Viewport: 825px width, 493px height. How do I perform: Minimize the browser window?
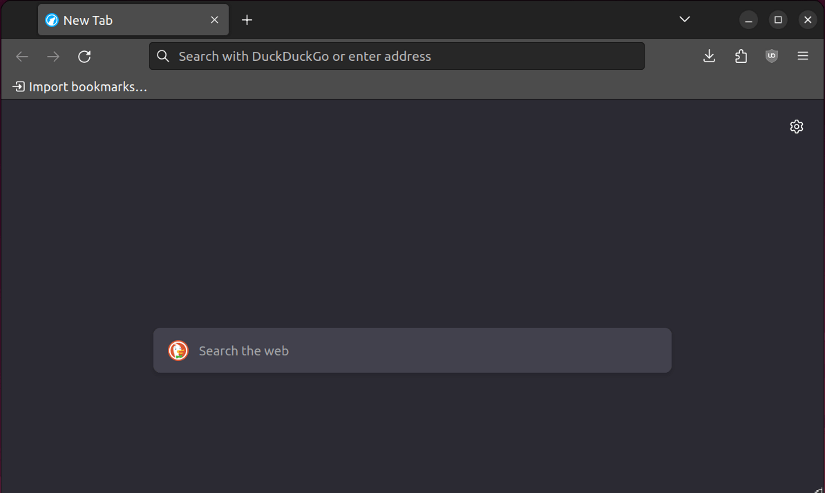pos(748,20)
